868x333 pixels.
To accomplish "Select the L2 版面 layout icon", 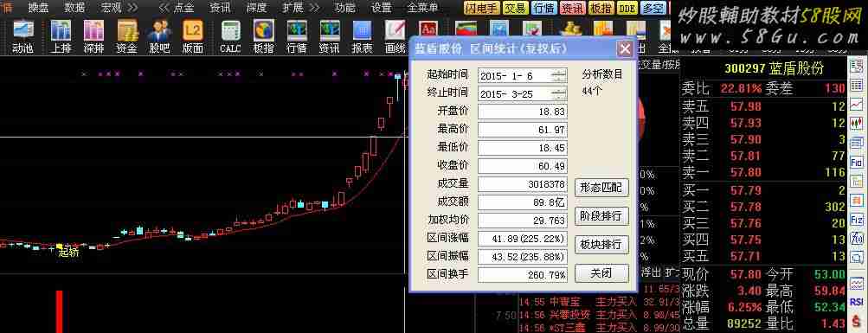I will click(192, 36).
